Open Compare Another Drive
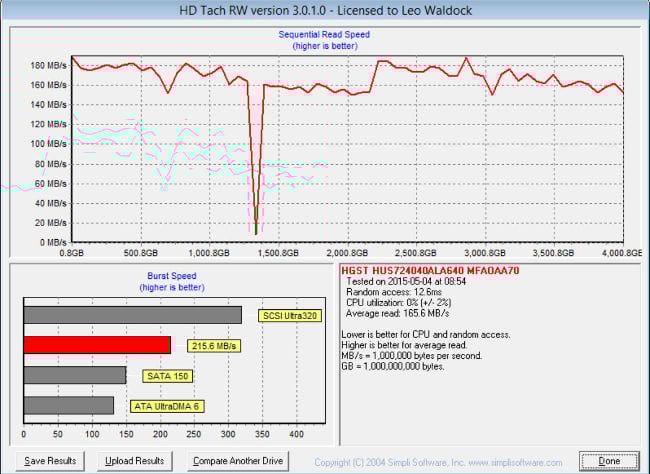 (238, 461)
